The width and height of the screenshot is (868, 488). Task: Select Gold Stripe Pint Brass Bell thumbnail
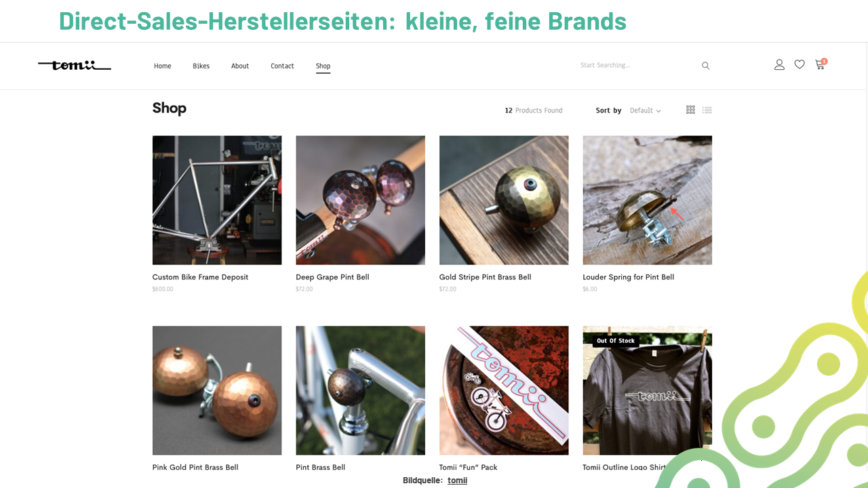(504, 200)
